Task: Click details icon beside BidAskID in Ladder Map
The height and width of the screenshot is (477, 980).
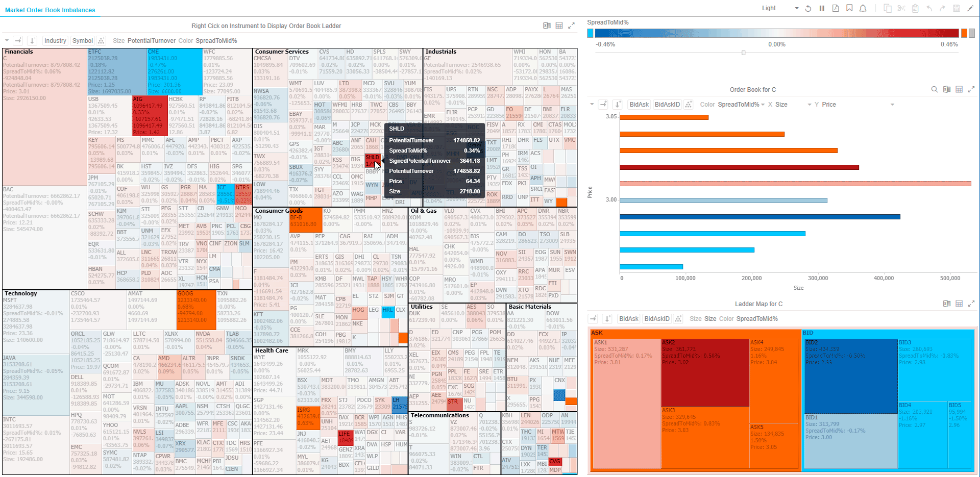Action: click(678, 318)
